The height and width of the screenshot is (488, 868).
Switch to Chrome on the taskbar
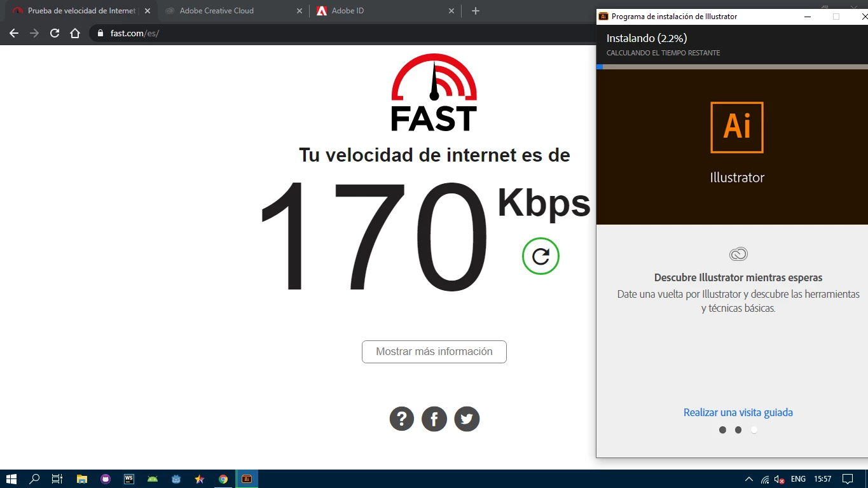[x=223, y=479]
